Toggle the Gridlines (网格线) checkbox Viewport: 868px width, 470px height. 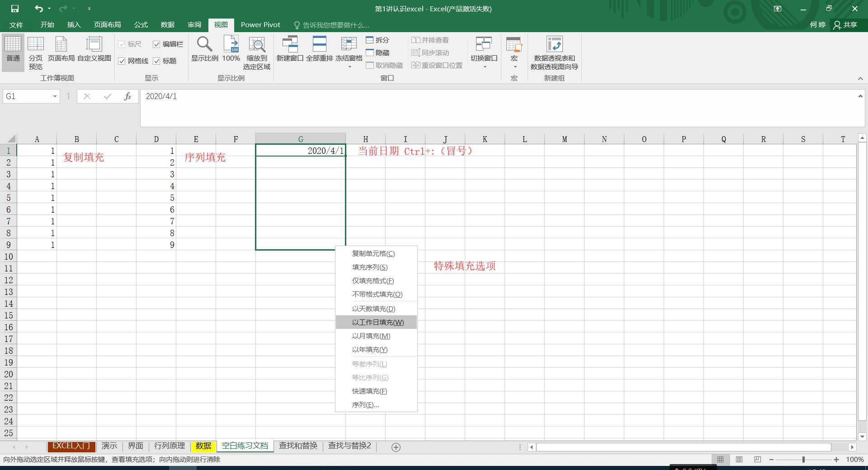[122, 61]
